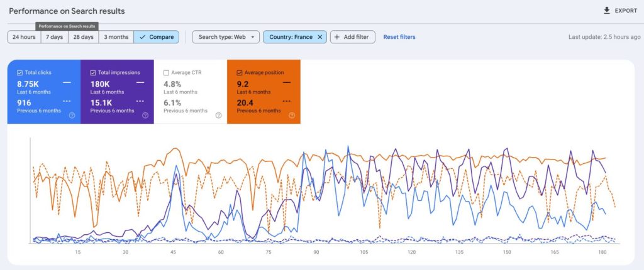The height and width of the screenshot is (270, 644).
Task: Remove the Country: France filter with X
Action: pyautogui.click(x=319, y=37)
